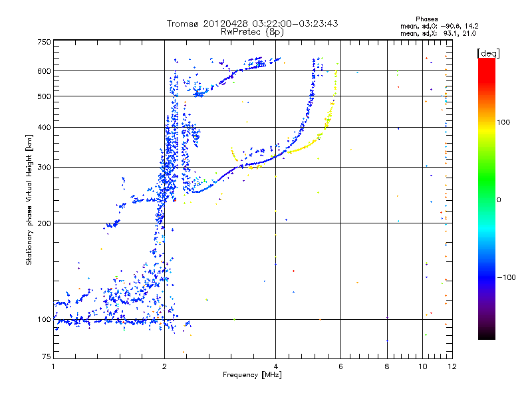The image size is (532, 399).
Task: Click the 'mean, sd,O: -90.6, 14.2' line
Action: click(440, 26)
